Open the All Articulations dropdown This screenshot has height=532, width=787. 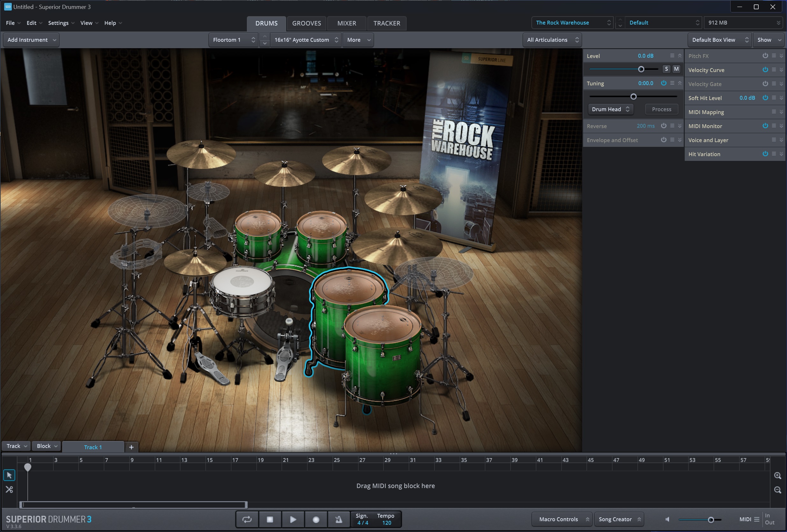coord(552,40)
